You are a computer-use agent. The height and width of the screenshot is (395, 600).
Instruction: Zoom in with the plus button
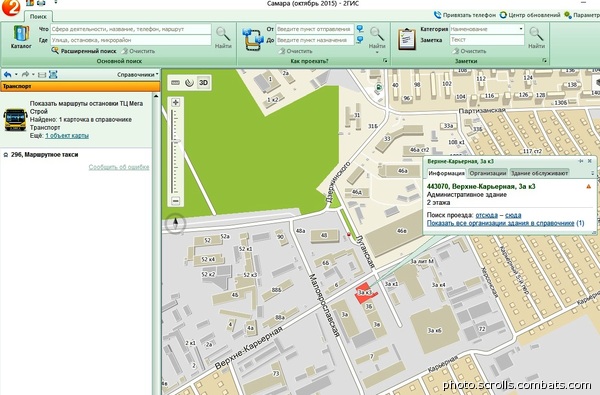(x=176, y=102)
